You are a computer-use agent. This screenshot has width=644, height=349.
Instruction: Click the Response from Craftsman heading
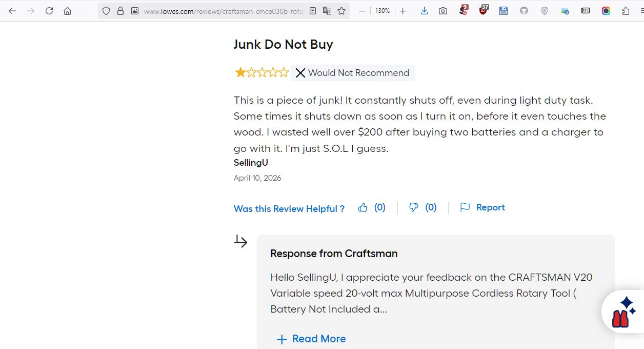tap(334, 254)
